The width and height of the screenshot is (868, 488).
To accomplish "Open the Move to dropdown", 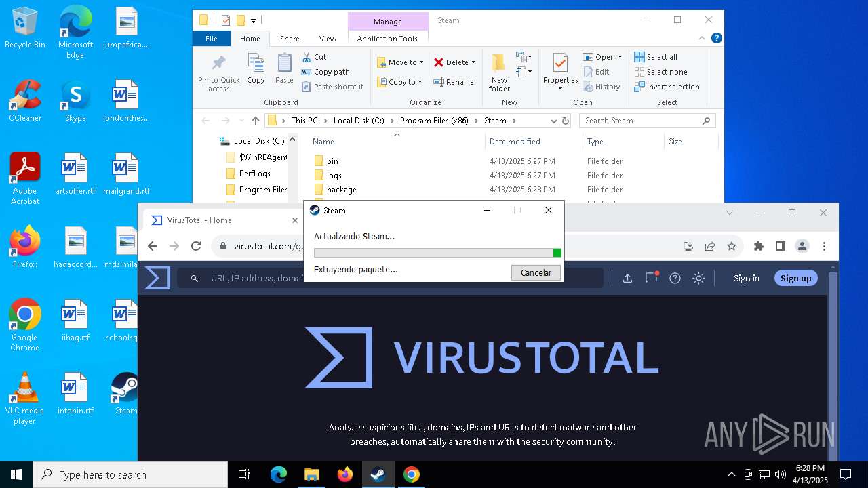I will click(400, 62).
